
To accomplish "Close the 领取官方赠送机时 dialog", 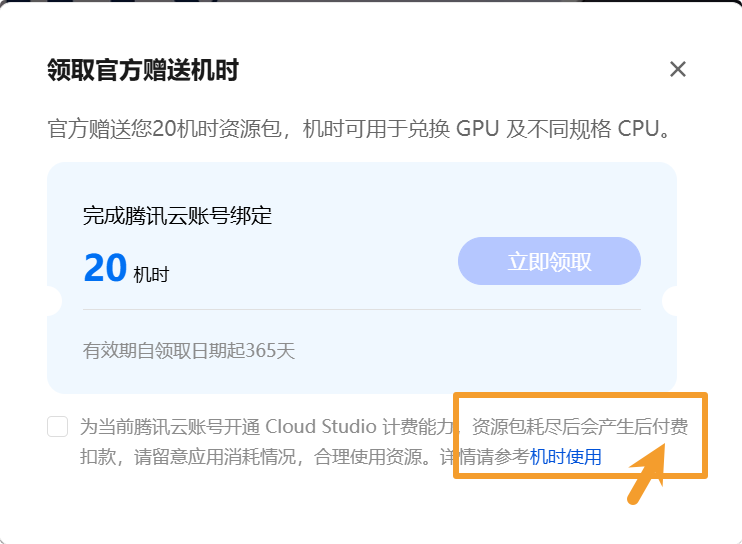I will click(678, 69).
